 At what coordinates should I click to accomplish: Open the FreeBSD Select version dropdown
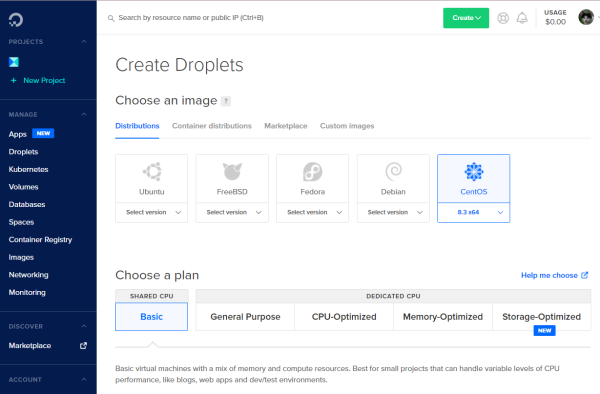(x=232, y=212)
